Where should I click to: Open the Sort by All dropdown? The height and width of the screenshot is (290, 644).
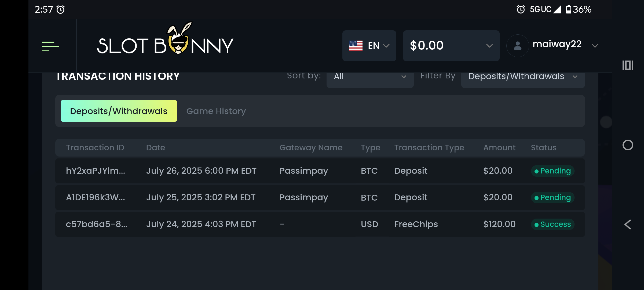[370, 77]
